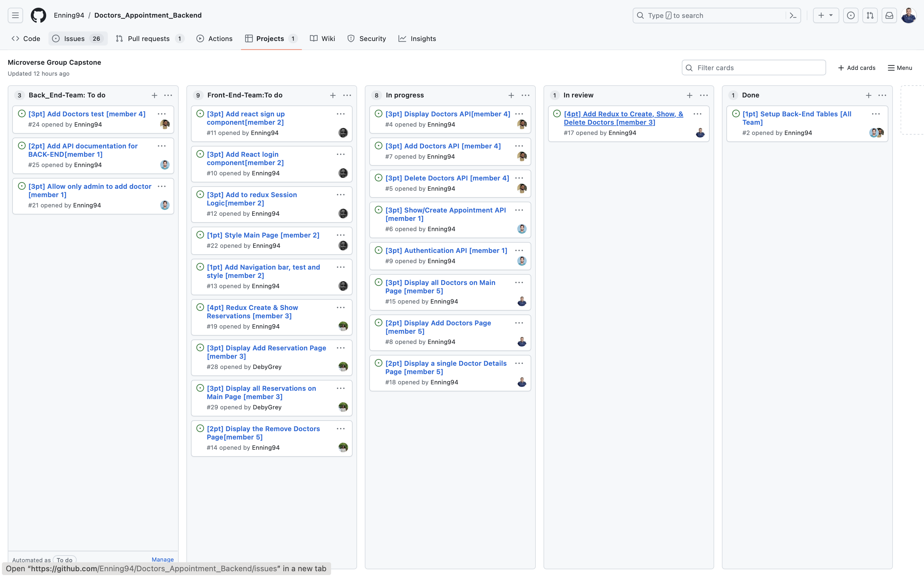Click assignee avatar on issue #17 card
The image size is (924, 577).
point(700,133)
